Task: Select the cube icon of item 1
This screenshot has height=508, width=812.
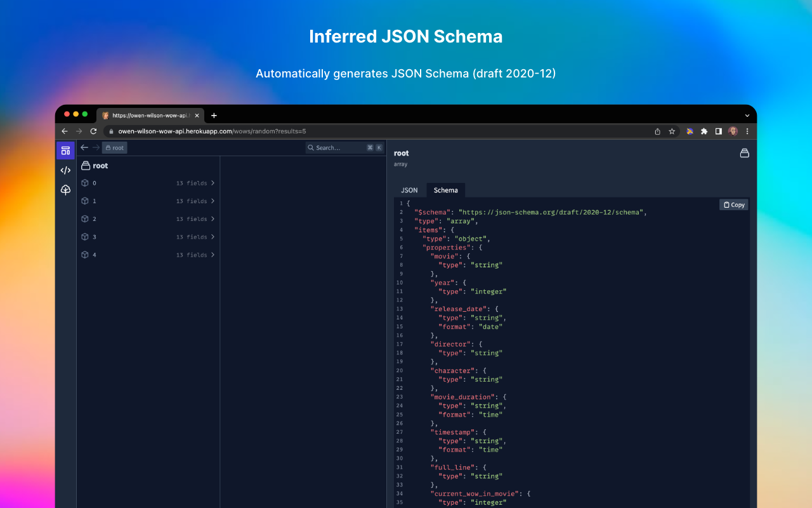Action: coord(84,201)
